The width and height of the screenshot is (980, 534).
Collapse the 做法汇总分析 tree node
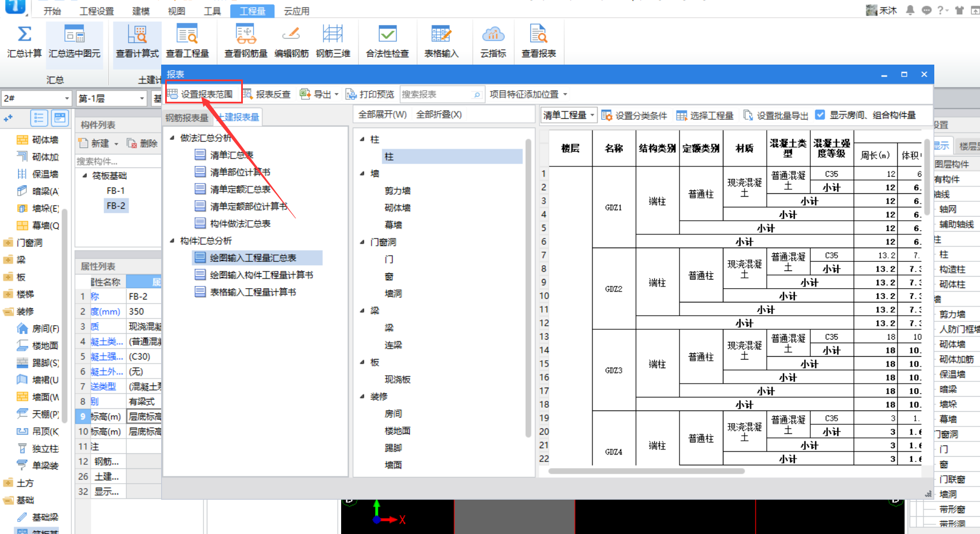[x=172, y=138]
